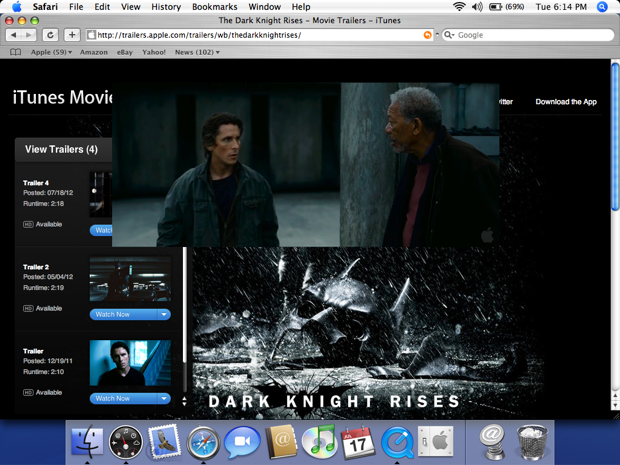
Task: Launch Mail from the Dock
Action: click(164, 442)
